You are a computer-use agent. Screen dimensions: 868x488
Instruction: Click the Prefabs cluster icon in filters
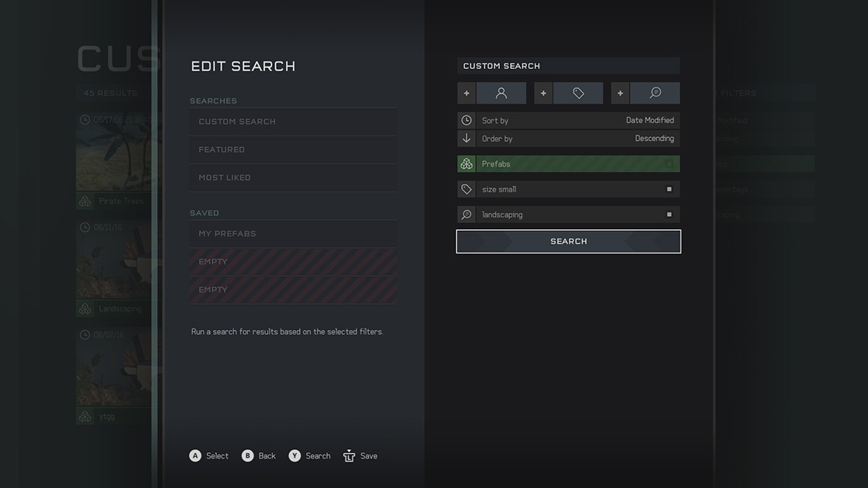point(467,164)
